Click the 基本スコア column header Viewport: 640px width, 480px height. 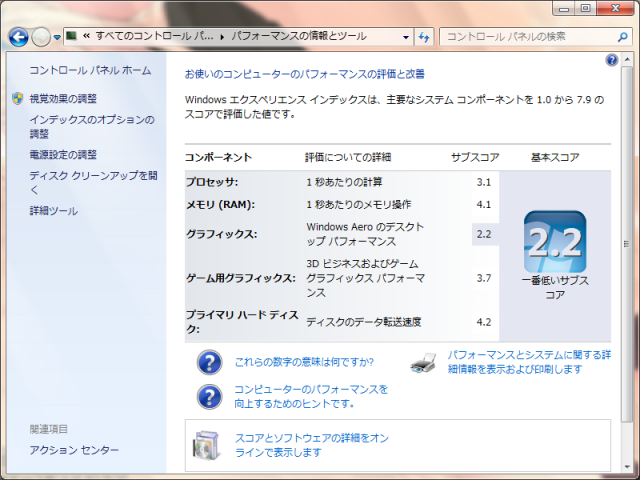pos(555,157)
